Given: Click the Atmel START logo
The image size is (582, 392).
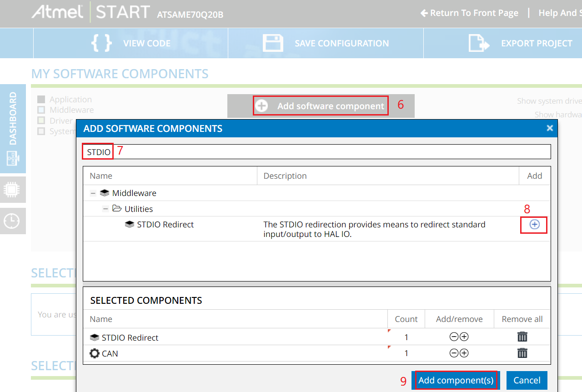Looking at the screenshot, I should pos(91,12).
